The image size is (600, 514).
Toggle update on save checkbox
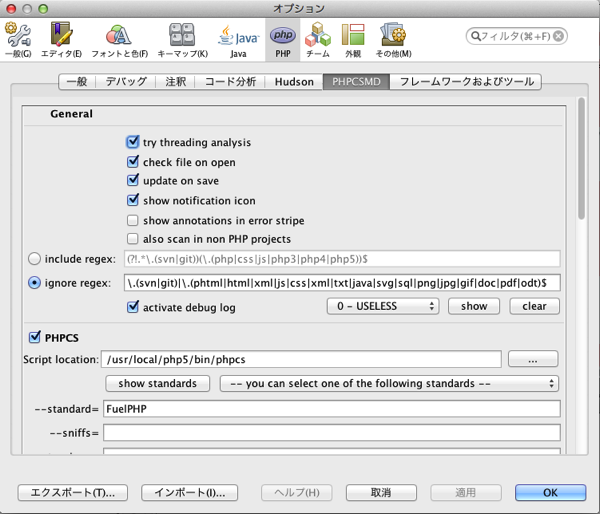tap(132, 180)
